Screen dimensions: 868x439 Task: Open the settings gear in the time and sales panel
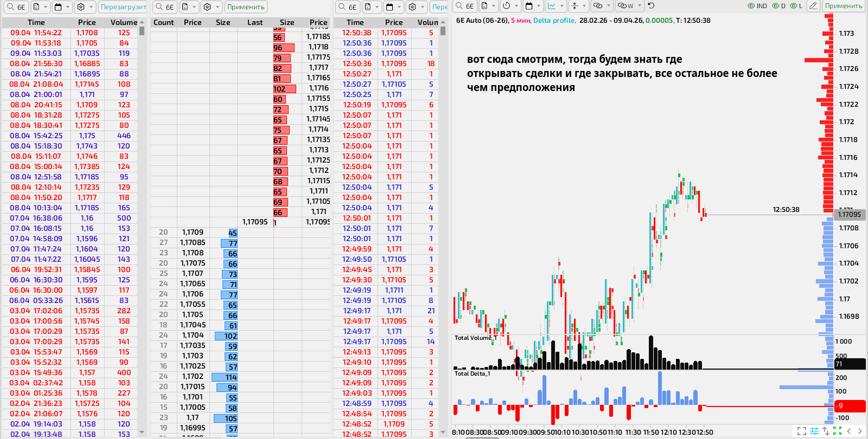[x=412, y=7]
